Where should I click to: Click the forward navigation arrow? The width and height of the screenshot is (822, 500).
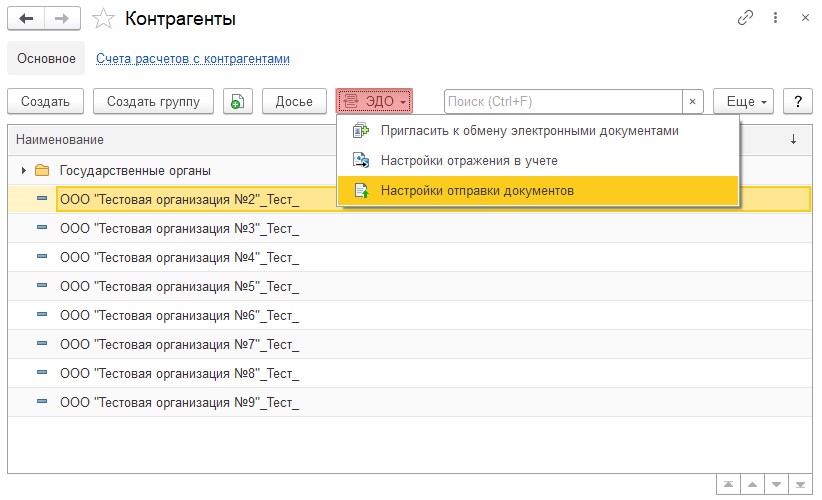tap(60, 18)
